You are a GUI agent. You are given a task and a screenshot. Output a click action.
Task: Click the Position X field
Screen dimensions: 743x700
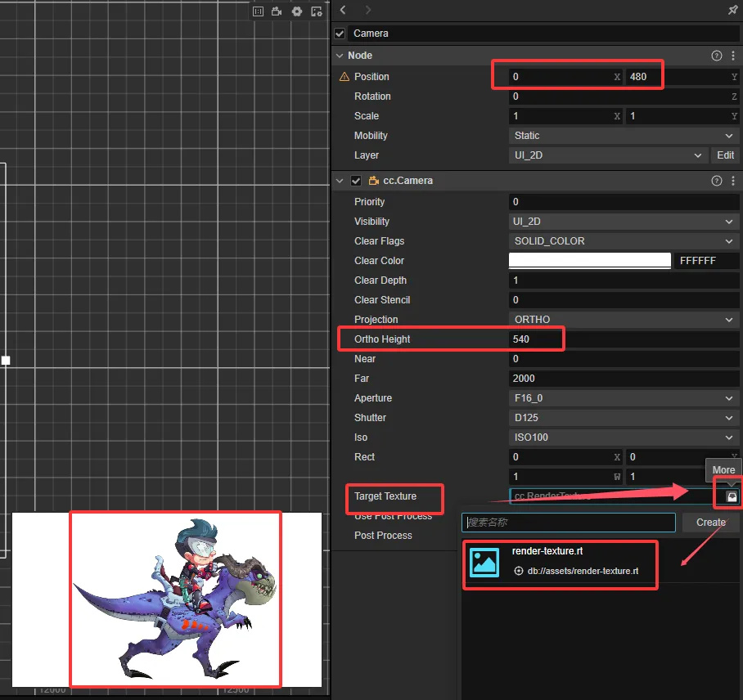[565, 77]
